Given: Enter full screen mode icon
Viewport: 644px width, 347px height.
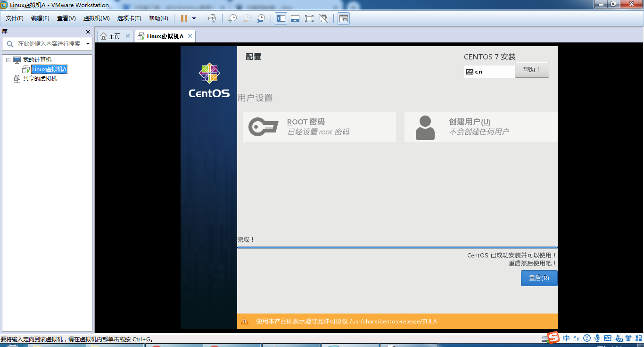Looking at the screenshot, I should tap(309, 18).
